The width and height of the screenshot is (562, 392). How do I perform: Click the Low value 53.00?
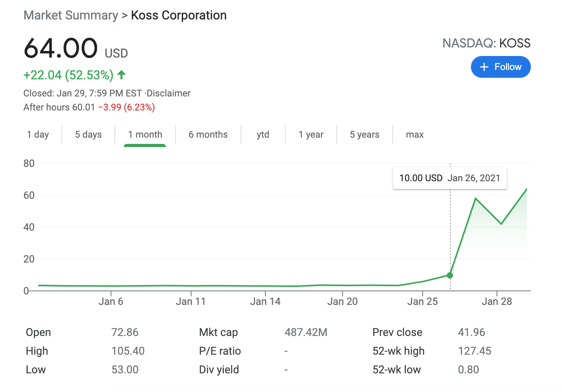pyautogui.click(x=125, y=370)
